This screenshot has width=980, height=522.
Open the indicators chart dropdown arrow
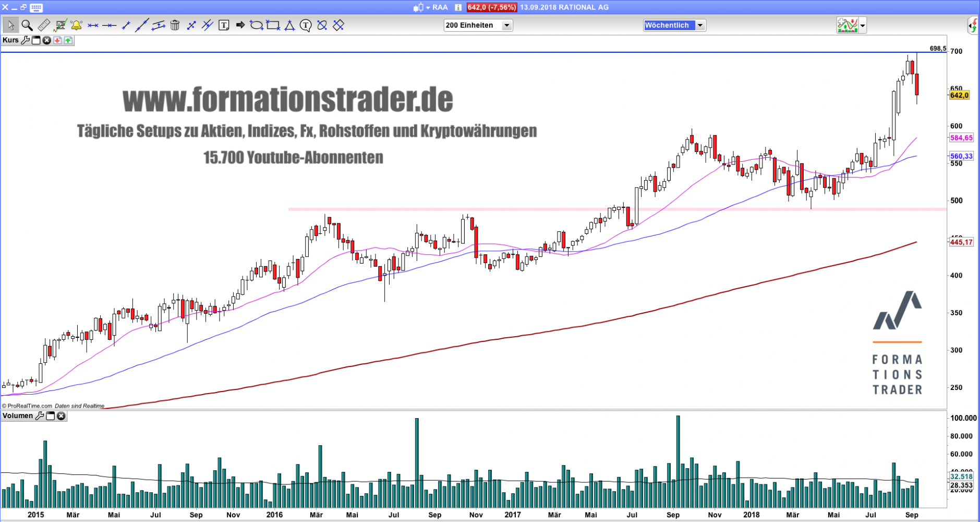863,25
